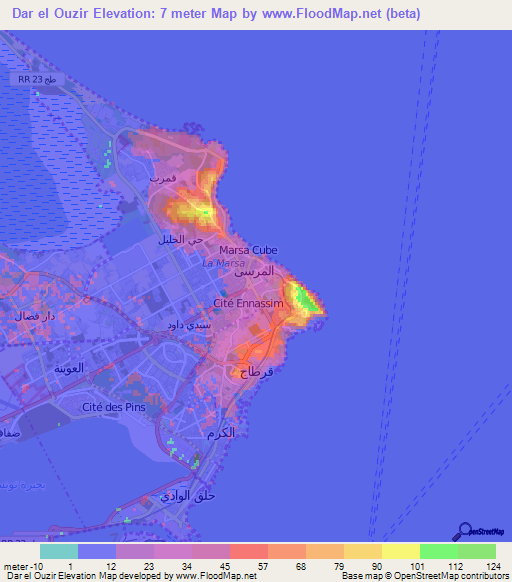Click the La Marsa map label

tap(224, 263)
